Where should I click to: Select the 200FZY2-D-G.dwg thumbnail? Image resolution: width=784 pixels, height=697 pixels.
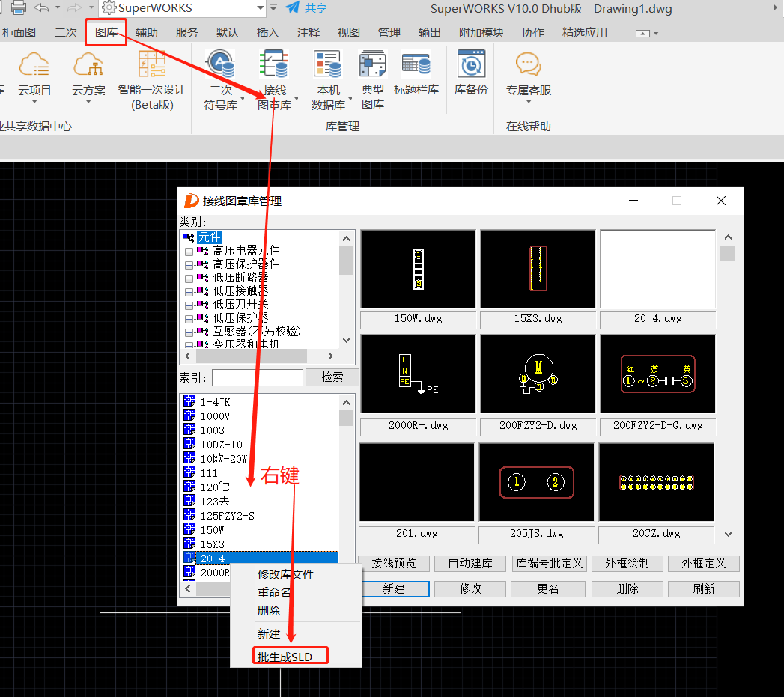[658, 374]
